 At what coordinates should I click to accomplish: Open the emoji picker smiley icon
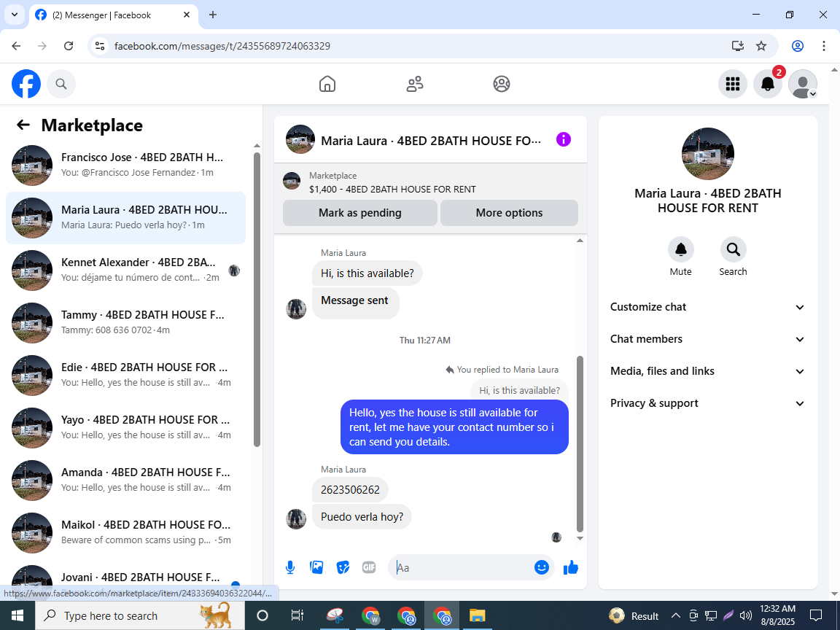(542, 567)
